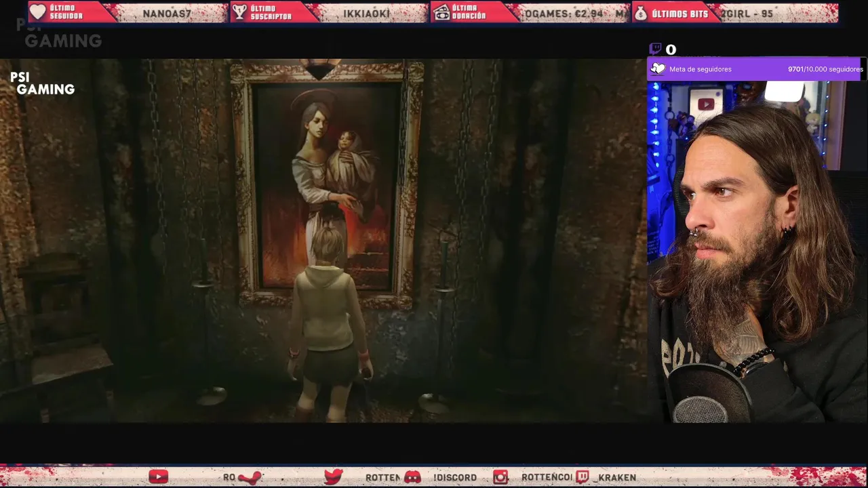868x488 pixels.
Task: Click the ROTTEN Twitter handle text
Action: [382, 477]
